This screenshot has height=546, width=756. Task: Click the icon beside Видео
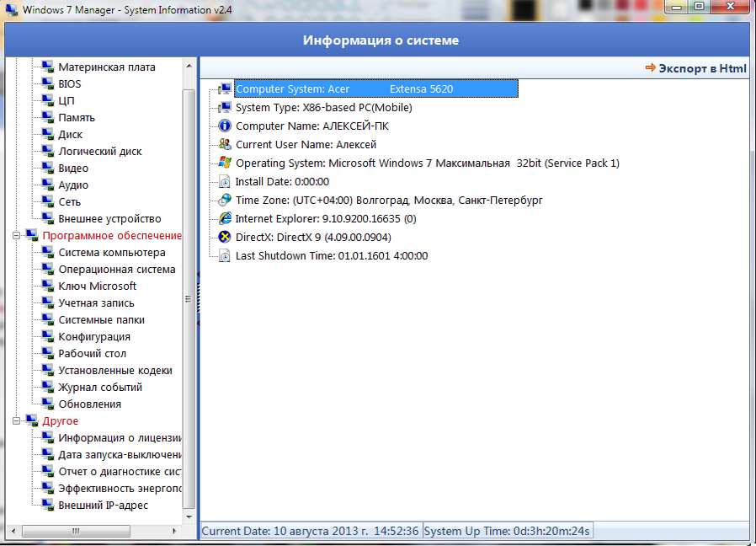click(x=47, y=168)
